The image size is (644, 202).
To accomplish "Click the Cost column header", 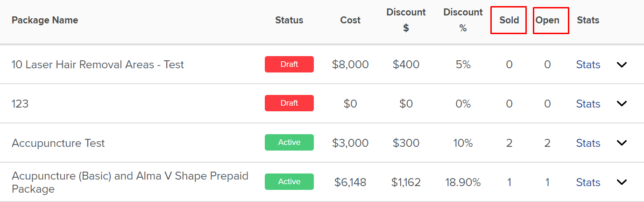I will pos(350,20).
